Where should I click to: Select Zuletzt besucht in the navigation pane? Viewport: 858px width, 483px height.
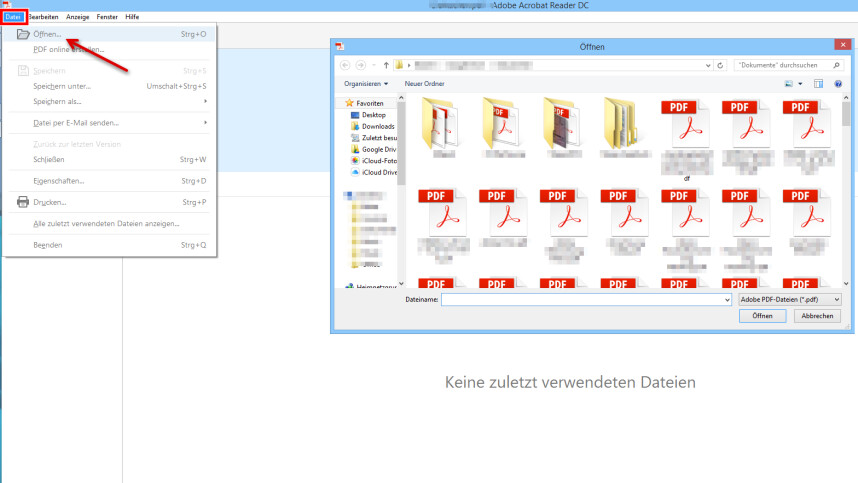pyautogui.click(x=374, y=138)
